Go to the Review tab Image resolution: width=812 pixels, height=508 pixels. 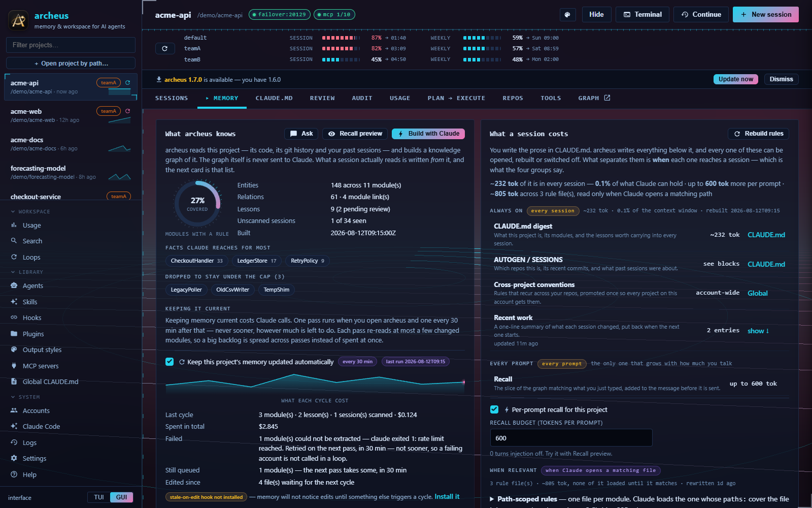(322, 98)
